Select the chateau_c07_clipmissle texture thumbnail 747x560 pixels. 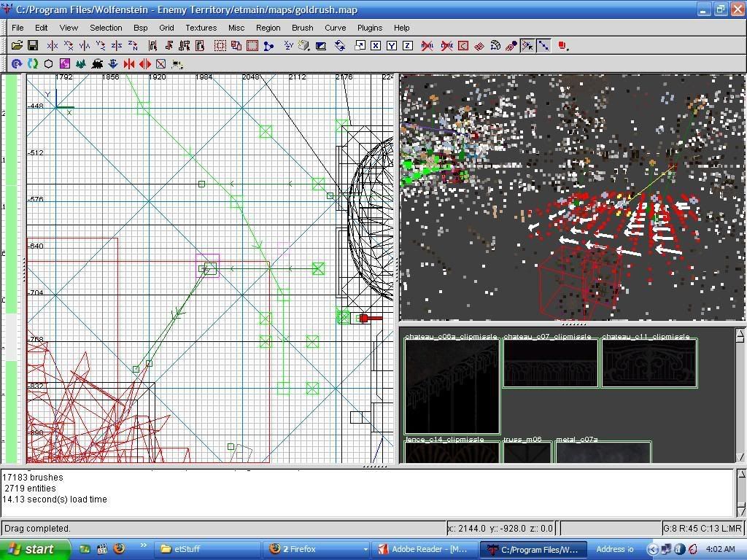click(x=550, y=363)
